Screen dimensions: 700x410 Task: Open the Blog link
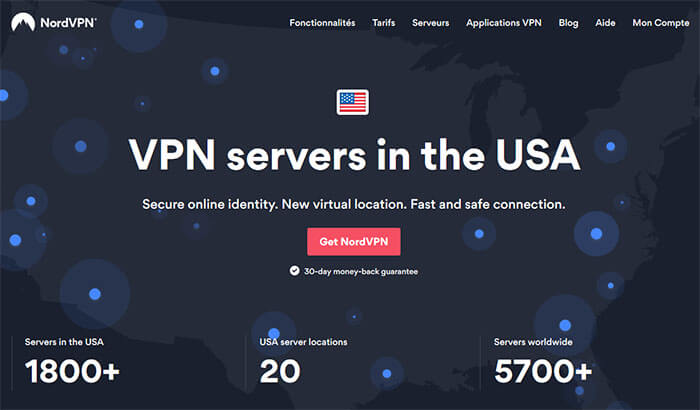point(569,23)
